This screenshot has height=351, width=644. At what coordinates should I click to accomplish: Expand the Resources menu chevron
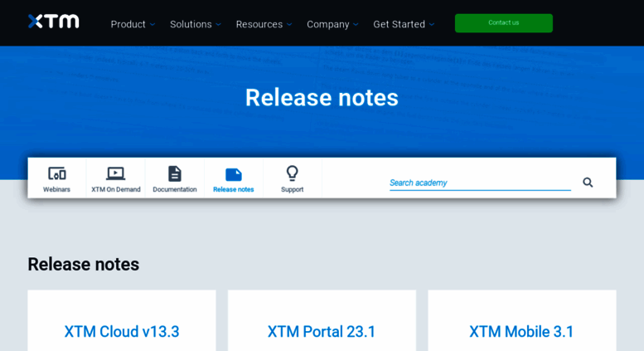(289, 25)
